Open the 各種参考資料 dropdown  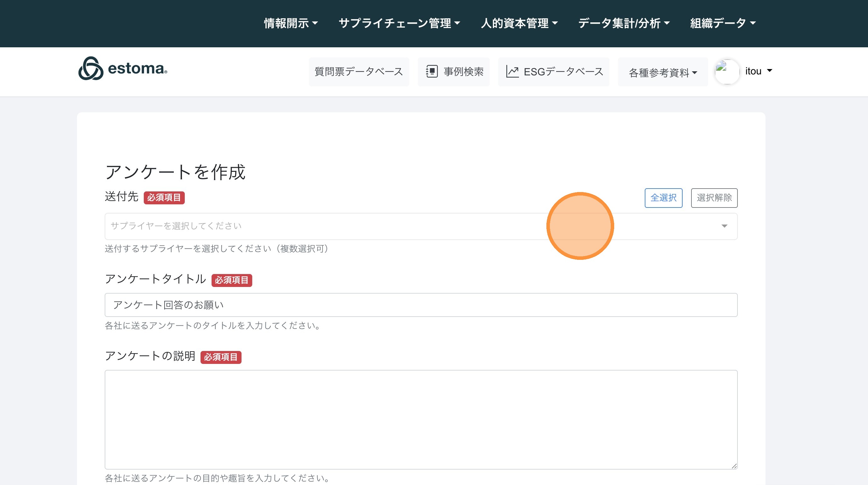click(x=662, y=72)
